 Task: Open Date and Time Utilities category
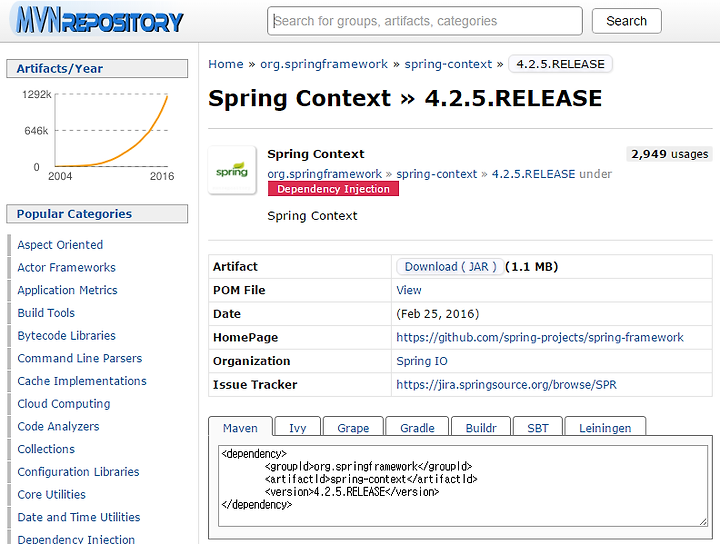(79, 517)
